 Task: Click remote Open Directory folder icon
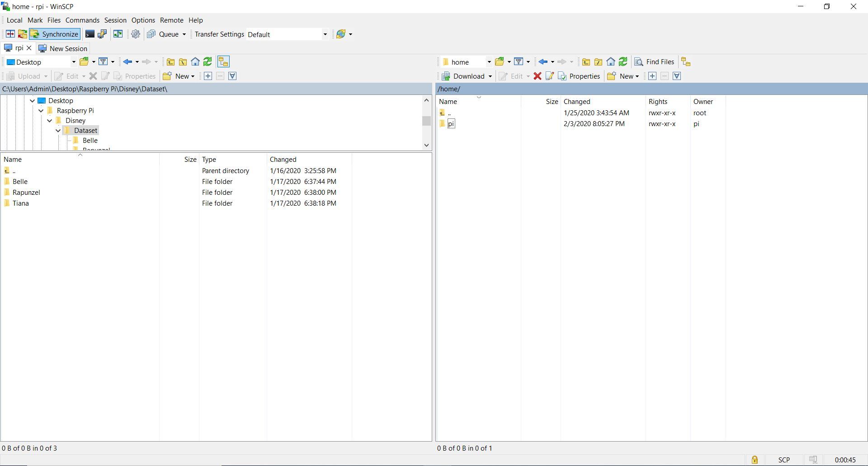point(500,62)
